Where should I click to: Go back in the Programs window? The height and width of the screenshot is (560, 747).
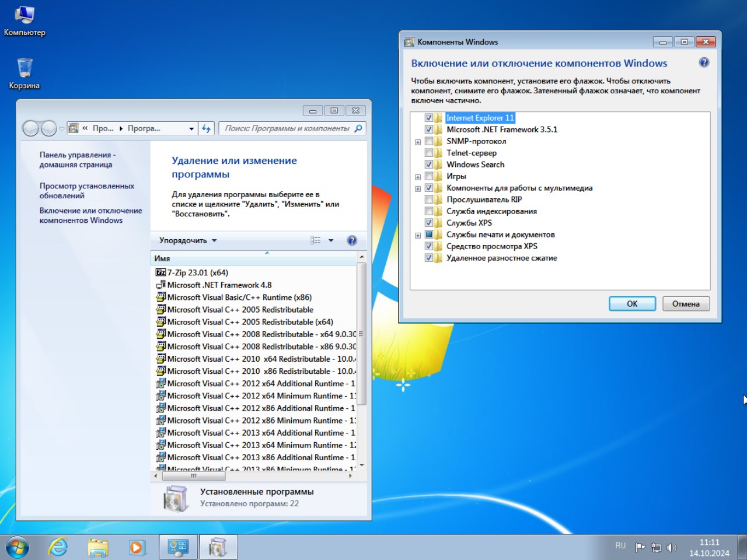(x=31, y=128)
